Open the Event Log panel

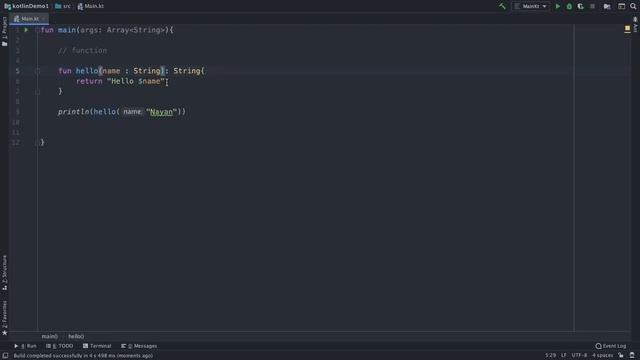coord(611,346)
